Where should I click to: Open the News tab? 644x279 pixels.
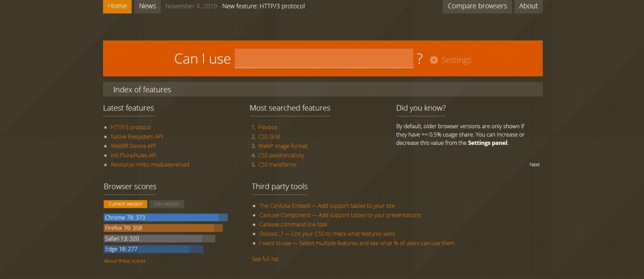tap(147, 6)
